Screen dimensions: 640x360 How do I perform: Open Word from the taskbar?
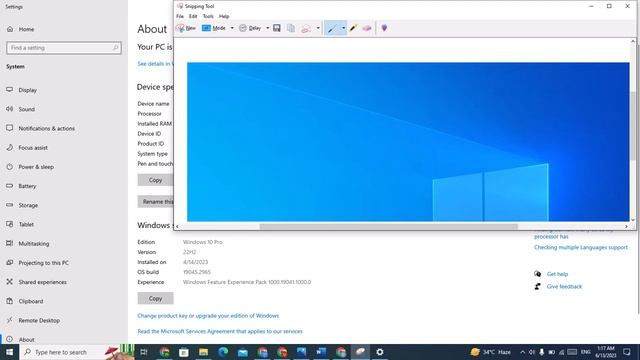pos(321,352)
